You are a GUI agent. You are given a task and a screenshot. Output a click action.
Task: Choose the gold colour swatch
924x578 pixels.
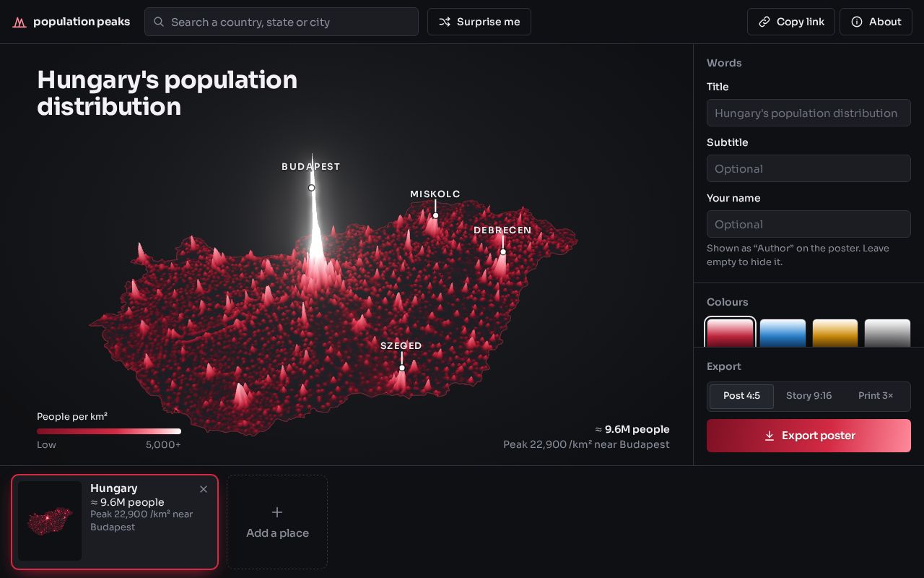pos(835,333)
